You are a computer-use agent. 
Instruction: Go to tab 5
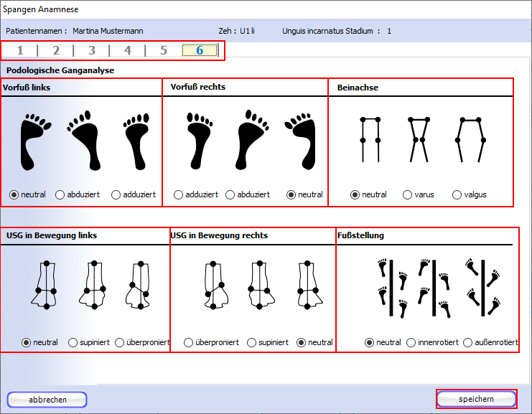tap(164, 50)
